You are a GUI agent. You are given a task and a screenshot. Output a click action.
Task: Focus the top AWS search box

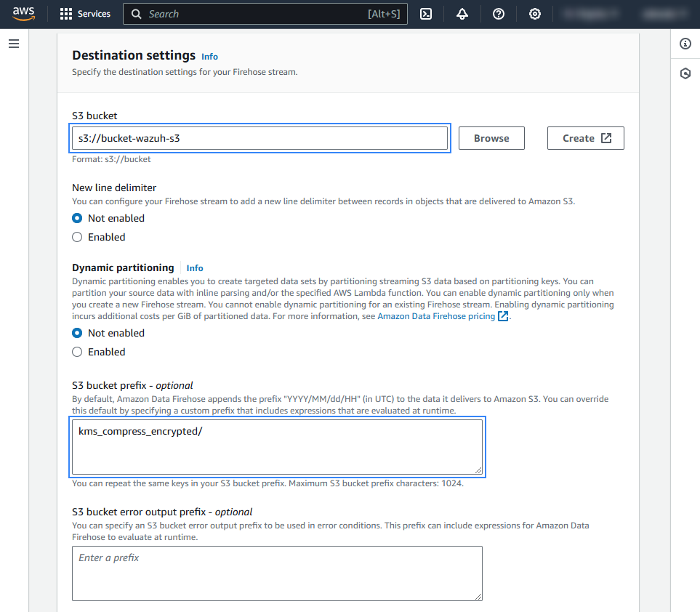[x=254, y=14]
